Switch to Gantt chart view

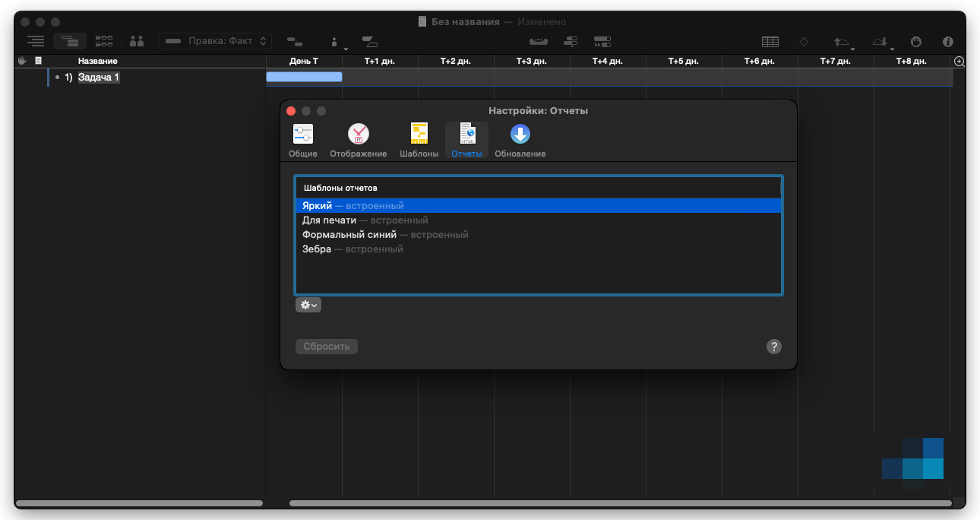(70, 41)
